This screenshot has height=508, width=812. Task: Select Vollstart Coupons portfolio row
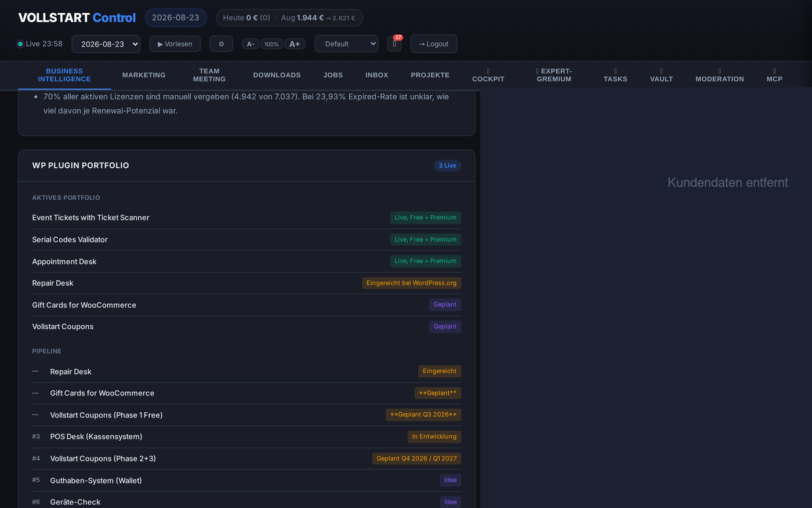point(246,327)
